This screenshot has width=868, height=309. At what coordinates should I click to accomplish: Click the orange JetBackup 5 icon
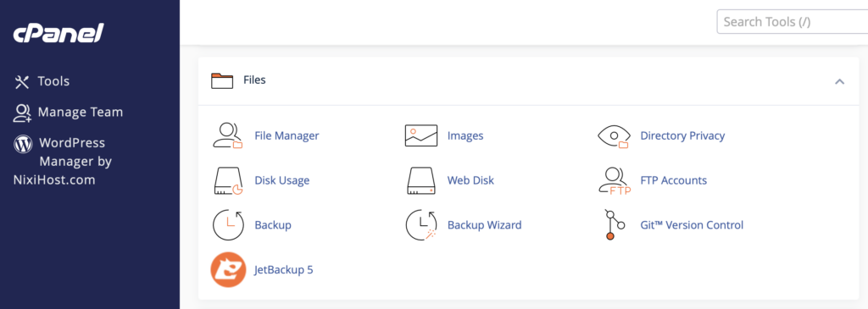[228, 270]
